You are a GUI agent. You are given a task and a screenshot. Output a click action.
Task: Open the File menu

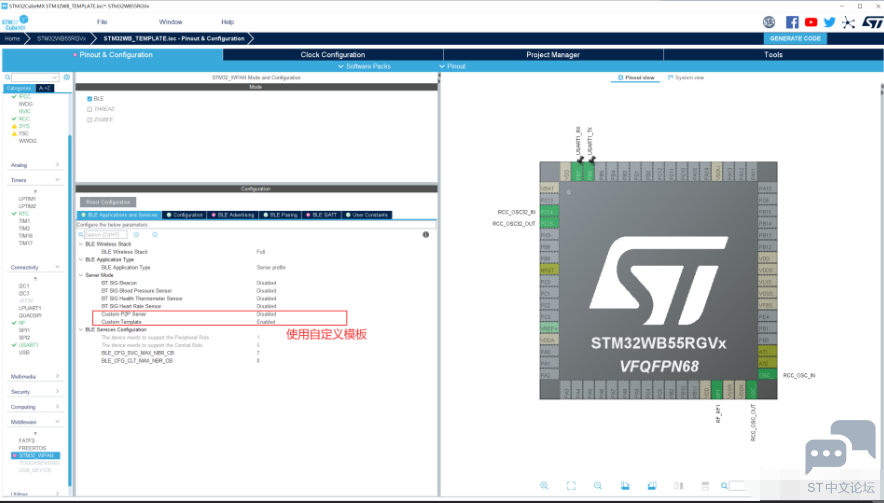click(x=102, y=22)
